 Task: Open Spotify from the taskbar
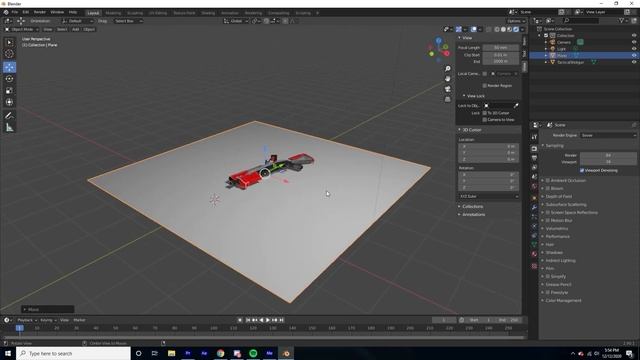[253, 353]
